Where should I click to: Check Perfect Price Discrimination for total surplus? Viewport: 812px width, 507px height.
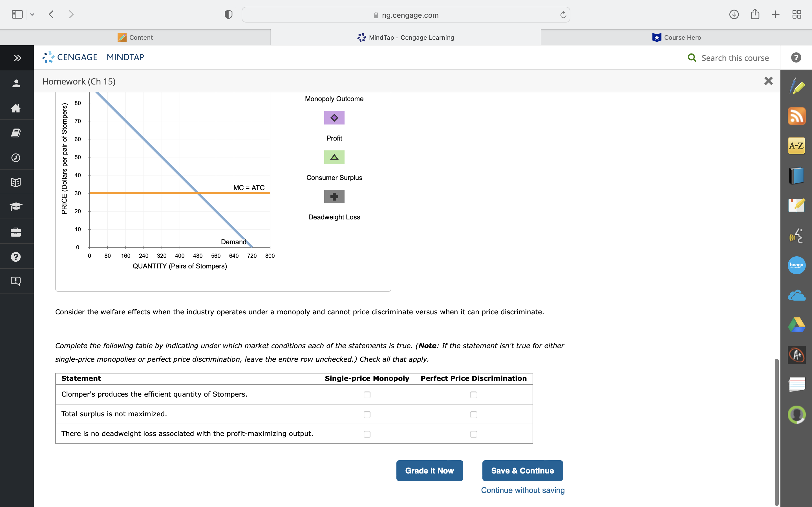(x=473, y=415)
